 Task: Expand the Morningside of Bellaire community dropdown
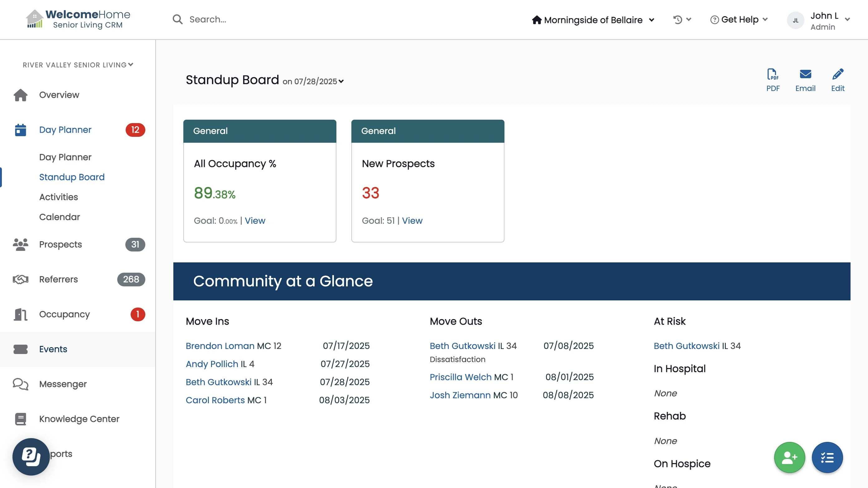593,20
